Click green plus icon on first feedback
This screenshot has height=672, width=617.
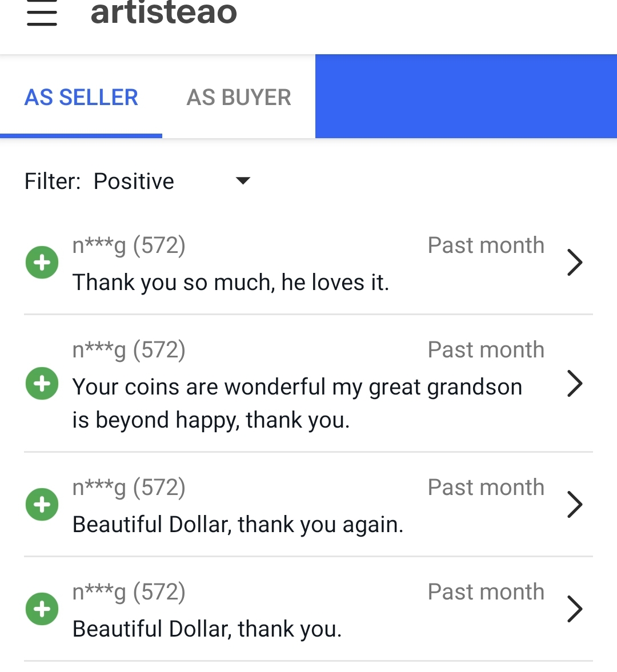[42, 262]
